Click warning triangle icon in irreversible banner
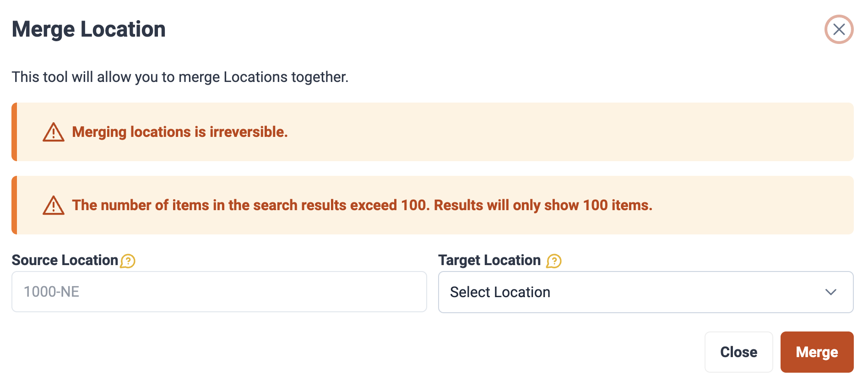The width and height of the screenshot is (868, 391). pyautogui.click(x=54, y=132)
